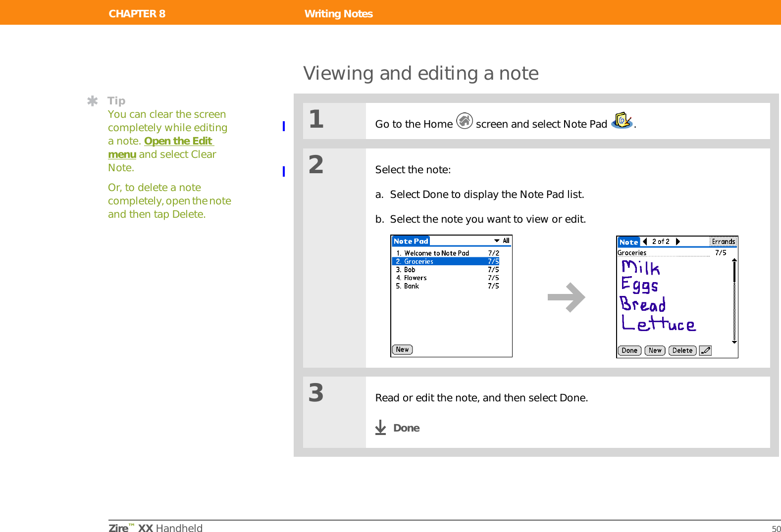Click the Done down-arrow icon
Viewport: 781px width, 532px height.
point(380,428)
